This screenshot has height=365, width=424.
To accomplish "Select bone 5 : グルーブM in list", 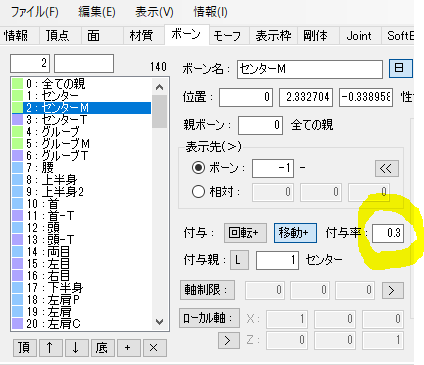I will (81, 144).
